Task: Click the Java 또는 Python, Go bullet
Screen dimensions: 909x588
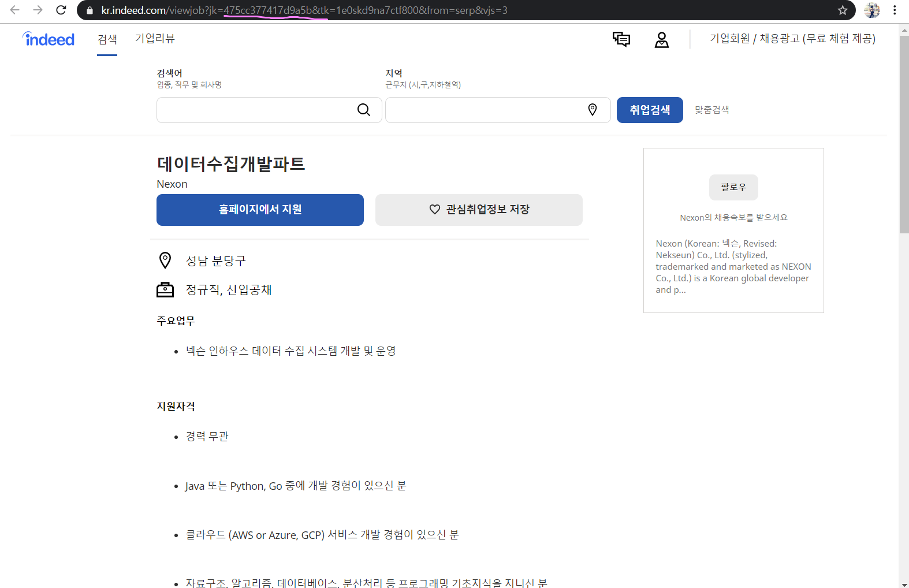Action: coord(296,486)
